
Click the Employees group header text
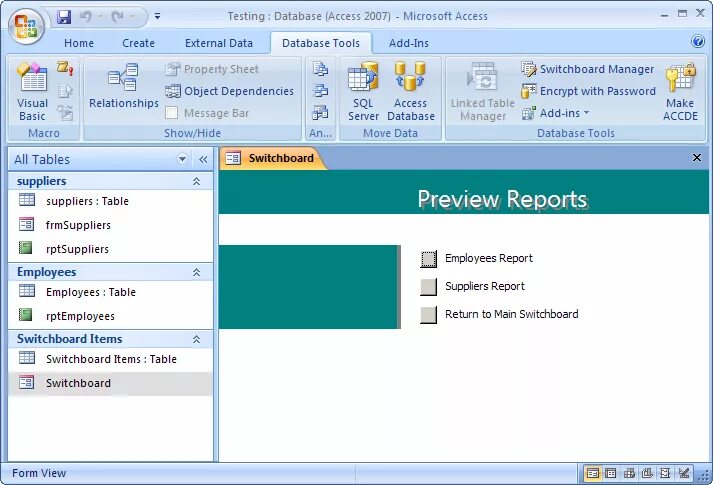[x=46, y=272]
